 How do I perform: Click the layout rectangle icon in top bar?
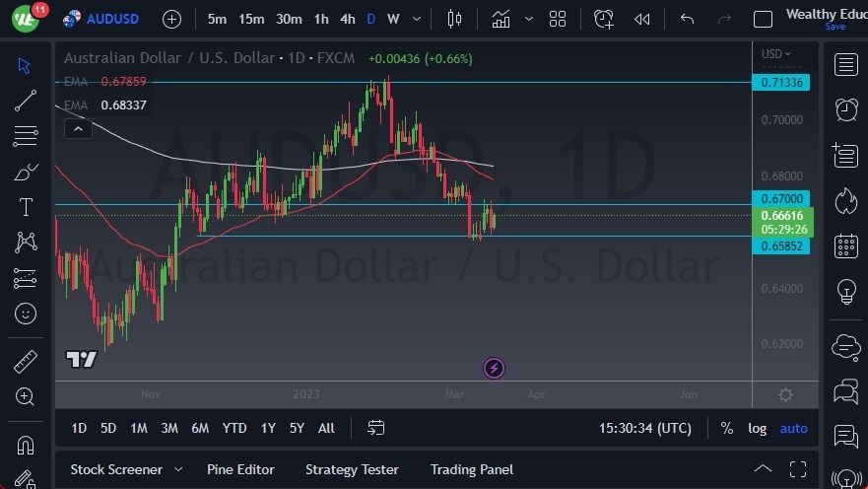click(763, 20)
